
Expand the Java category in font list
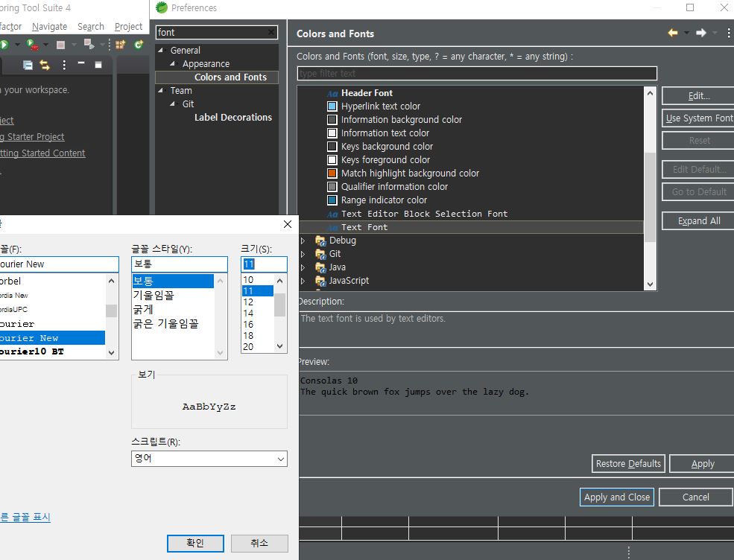pos(303,267)
